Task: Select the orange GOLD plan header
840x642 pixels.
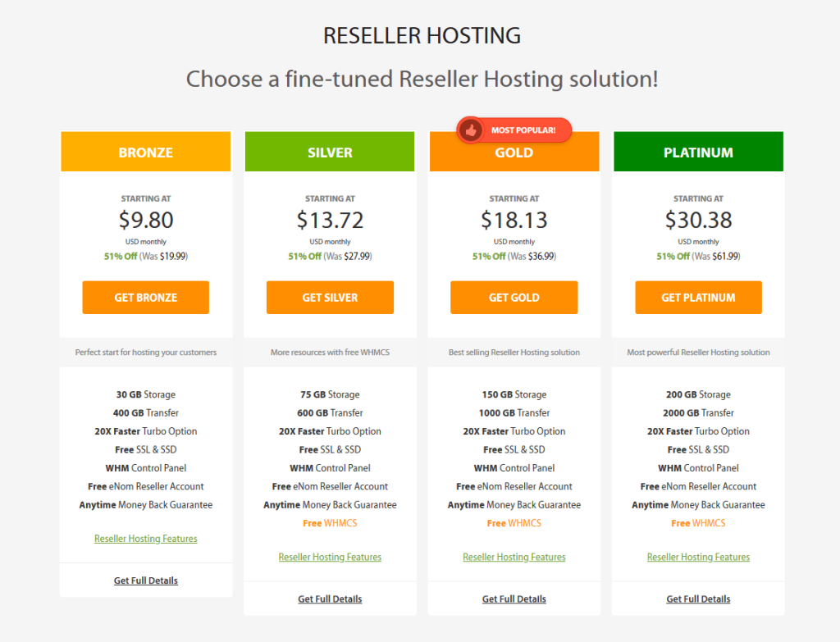Action: point(514,156)
